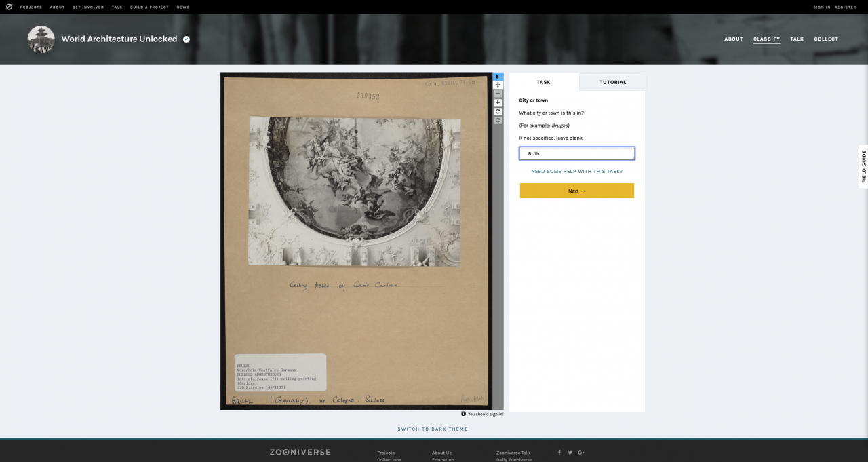Click World Architecture Unlocked project title
The width and height of the screenshot is (868, 462).
point(119,39)
